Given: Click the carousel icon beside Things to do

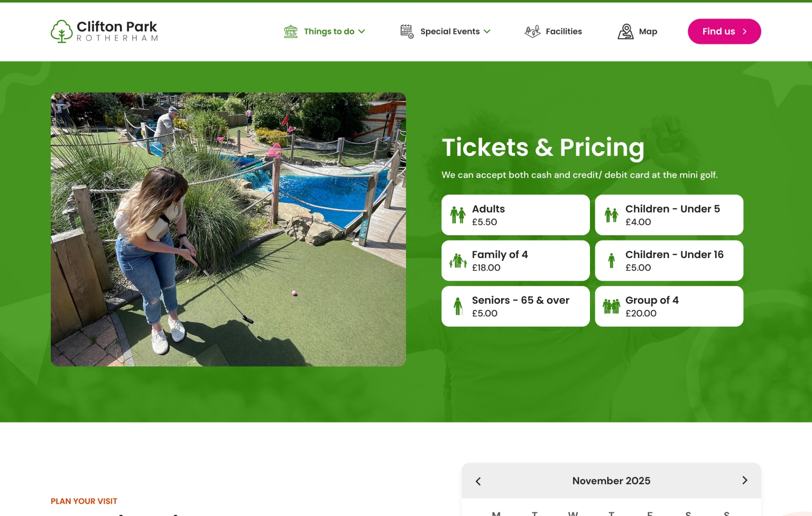Looking at the screenshot, I should point(291,32).
